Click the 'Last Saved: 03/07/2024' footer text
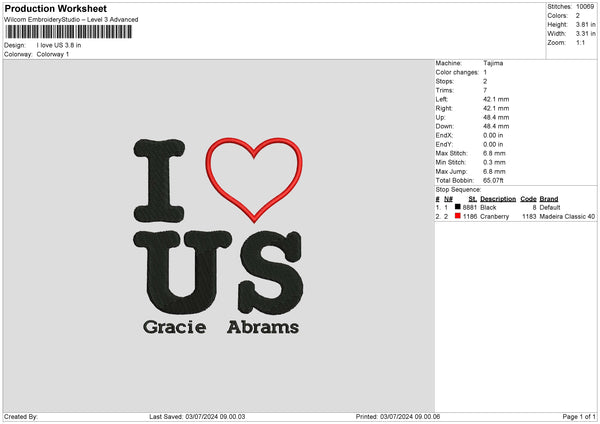Image resolution: width=600 pixels, height=424 pixels. click(197, 417)
